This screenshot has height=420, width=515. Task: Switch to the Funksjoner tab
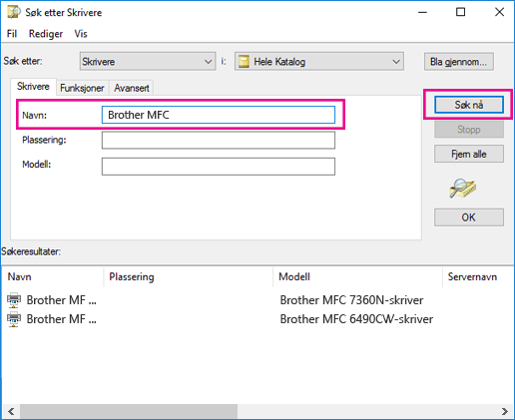(x=82, y=88)
